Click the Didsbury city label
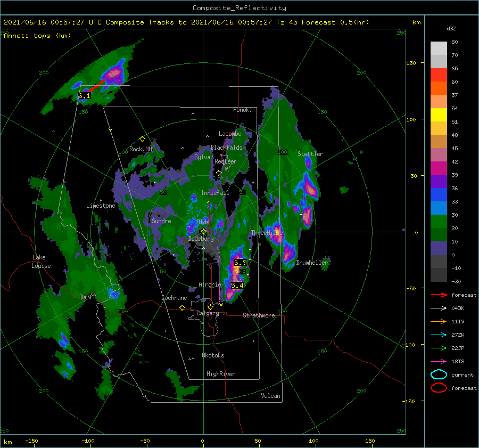Viewport: 479px width, 448px height. pos(201,239)
